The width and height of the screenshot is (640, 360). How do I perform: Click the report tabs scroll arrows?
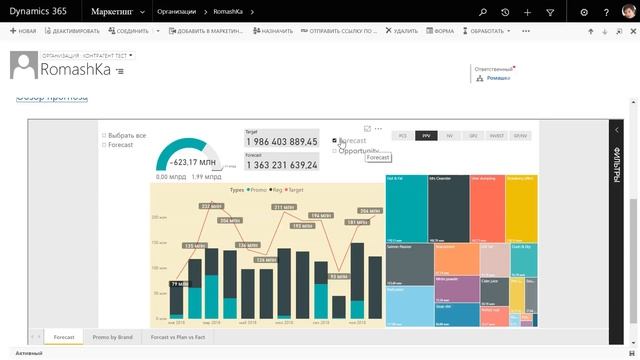36,337
